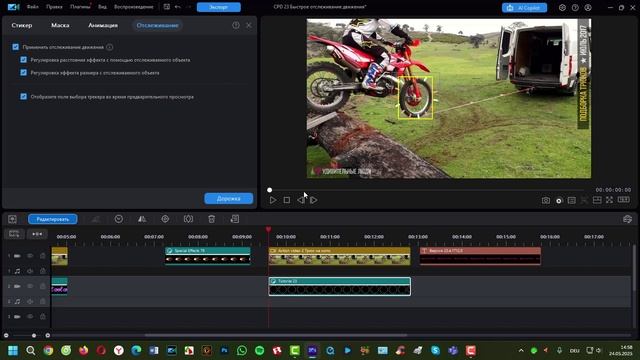
Task: Toggle show tracker selection box during preview
Action: pyautogui.click(x=24, y=96)
